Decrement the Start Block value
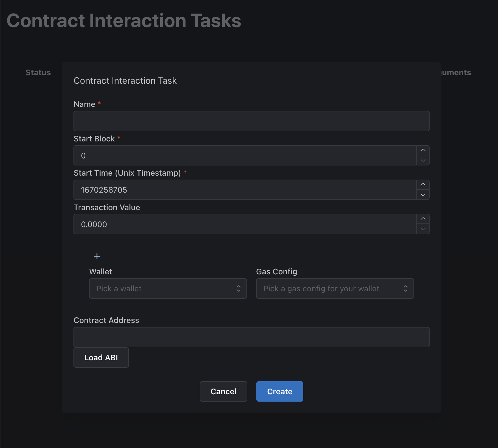This screenshot has height=448, width=498. tap(423, 160)
